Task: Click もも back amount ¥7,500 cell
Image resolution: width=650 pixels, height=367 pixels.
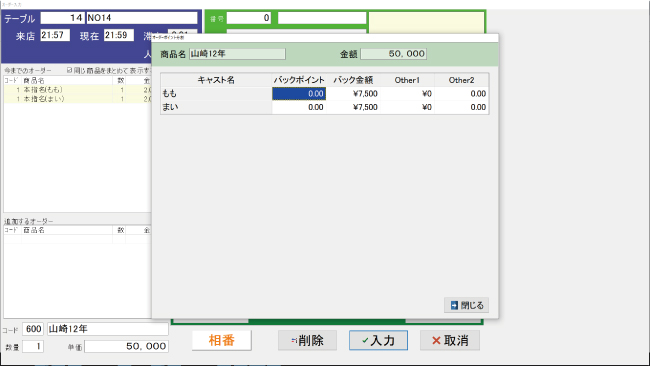Action: click(x=353, y=94)
